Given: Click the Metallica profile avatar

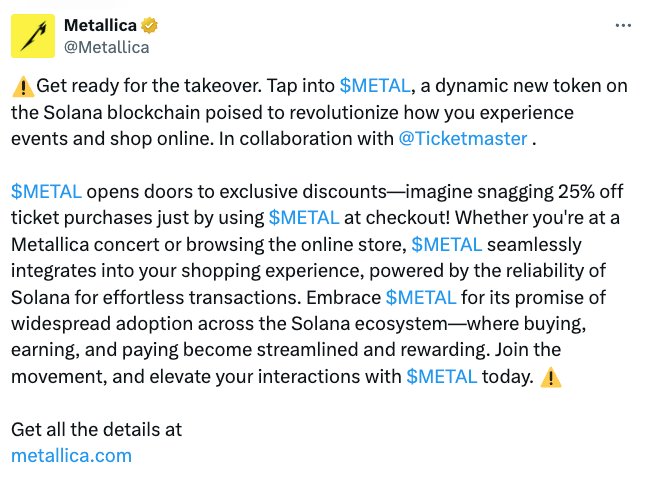Looking at the screenshot, I should [33, 36].
